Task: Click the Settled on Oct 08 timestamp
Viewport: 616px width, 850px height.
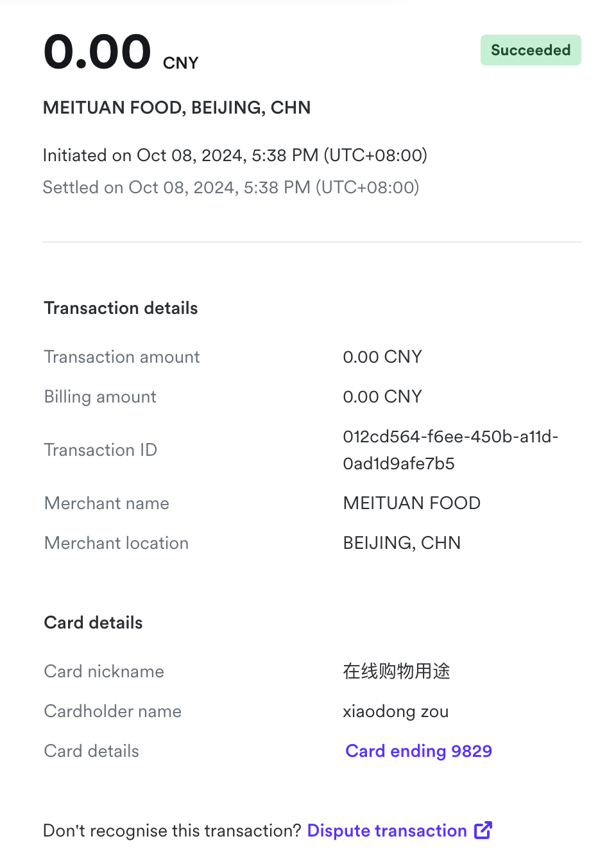Action: [231, 187]
